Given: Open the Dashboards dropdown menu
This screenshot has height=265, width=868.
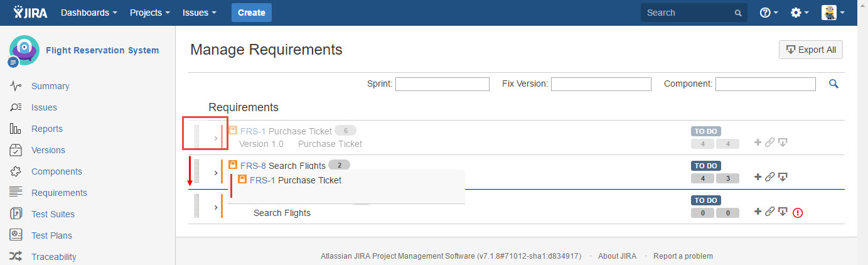Looking at the screenshot, I should (88, 13).
